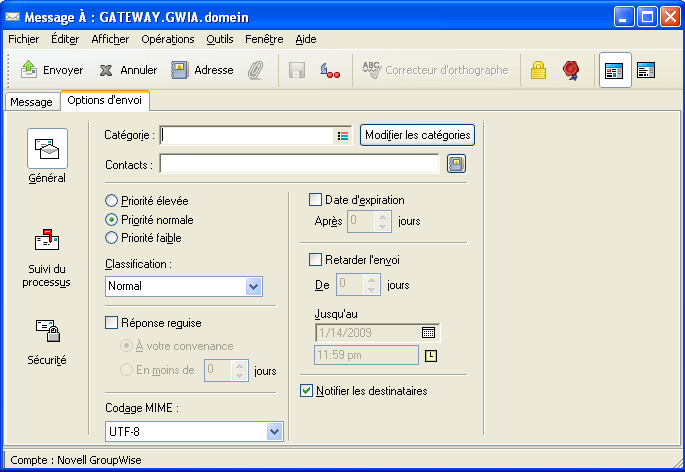Click the time field showing 11:59 pm

tap(366, 355)
